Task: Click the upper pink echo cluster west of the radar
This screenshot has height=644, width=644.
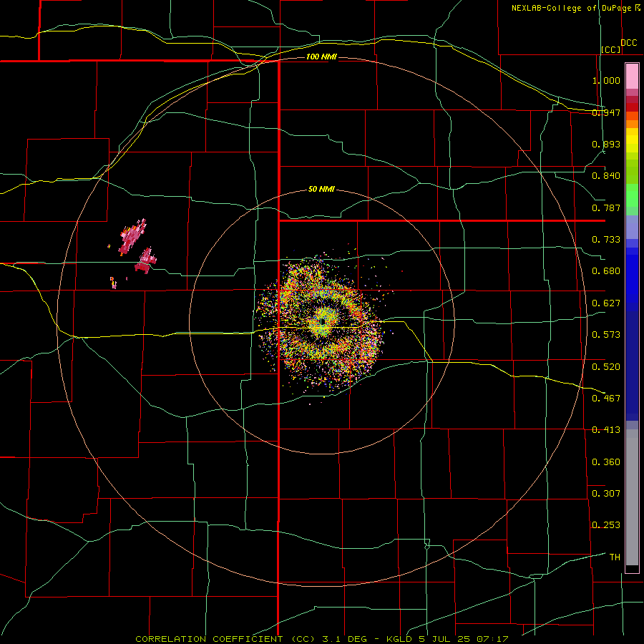Action: click(x=132, y=237)
